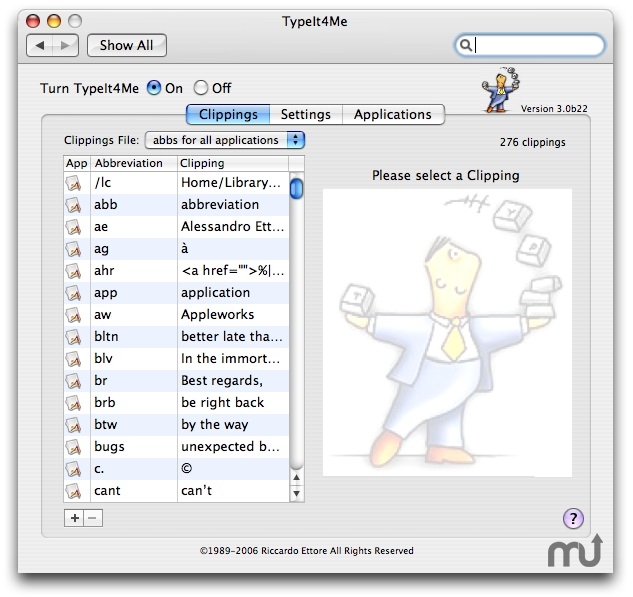The height and width of the screenshot is (597, 633).
Task: Switch to the Settings tab
Action: (x=306, y=115)
